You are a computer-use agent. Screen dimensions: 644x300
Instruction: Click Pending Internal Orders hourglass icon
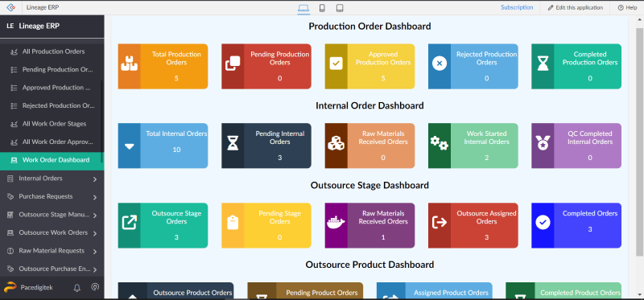[x=233, y=143]
